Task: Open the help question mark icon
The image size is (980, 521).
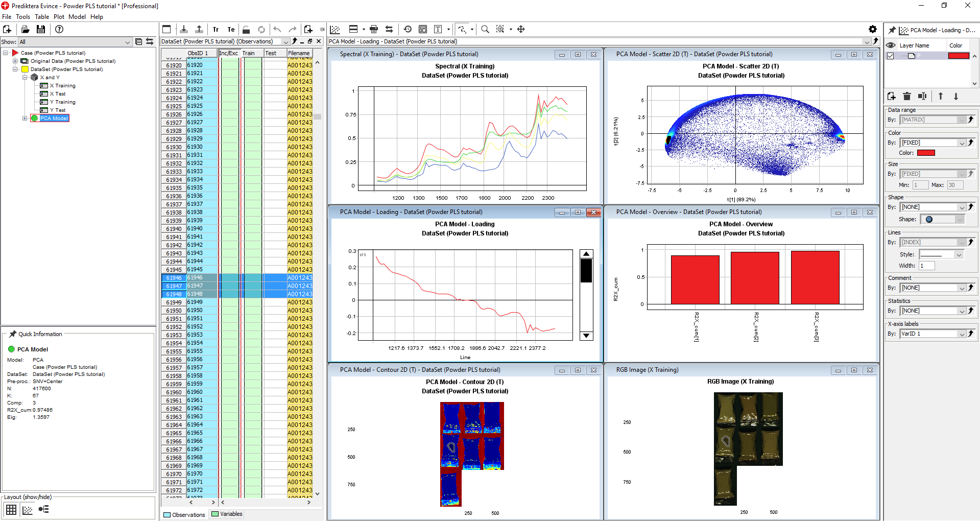Action: coord(59,29)
